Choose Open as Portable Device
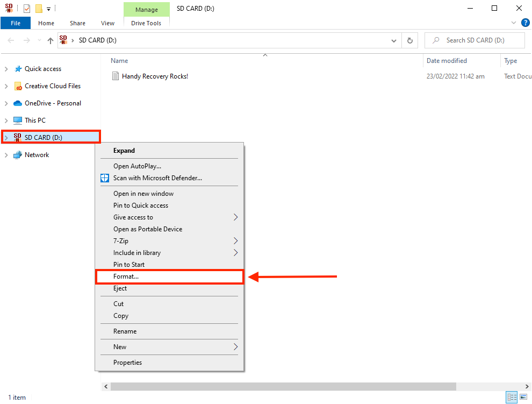 click(169, 229)
